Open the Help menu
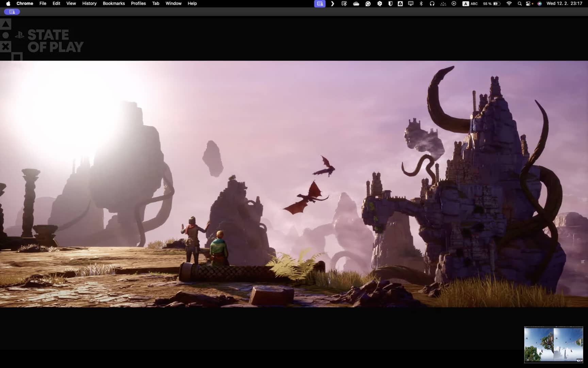This screenshot has height=368, width=588. 192,3
